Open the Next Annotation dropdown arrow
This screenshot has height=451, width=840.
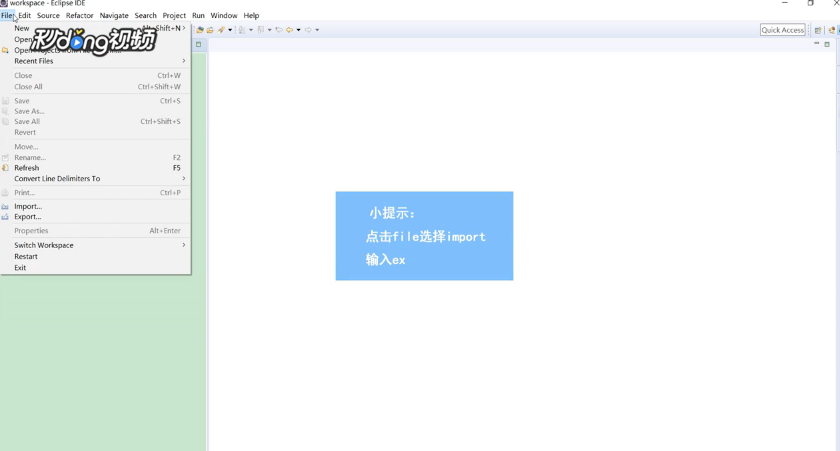(x=251, y=30)
